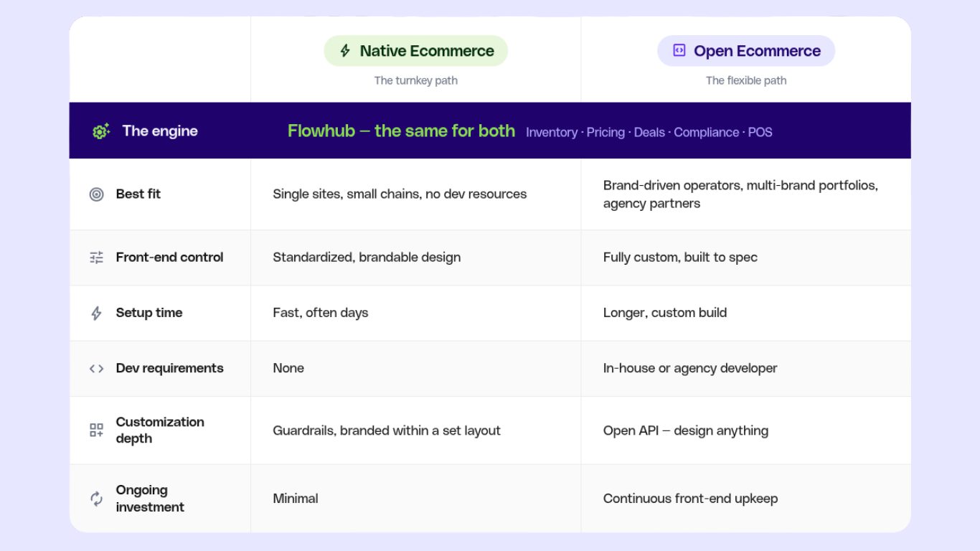
Task: Click the gear icon beside The engine
Action: pos(100,131)
